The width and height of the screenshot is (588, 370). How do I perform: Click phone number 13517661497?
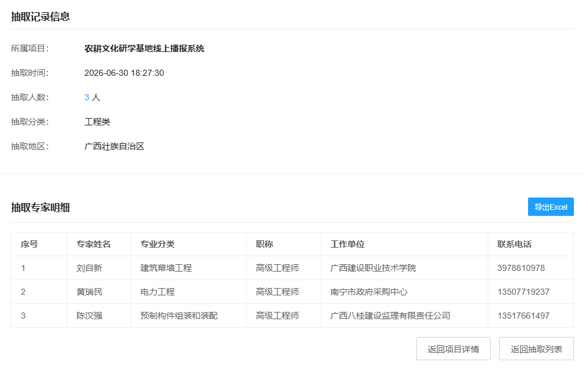click(523, 316)
